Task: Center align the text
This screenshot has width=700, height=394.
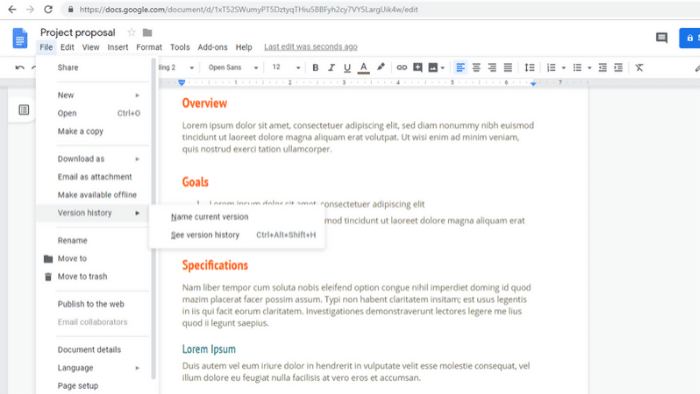Action: click(x=476, y=68)
